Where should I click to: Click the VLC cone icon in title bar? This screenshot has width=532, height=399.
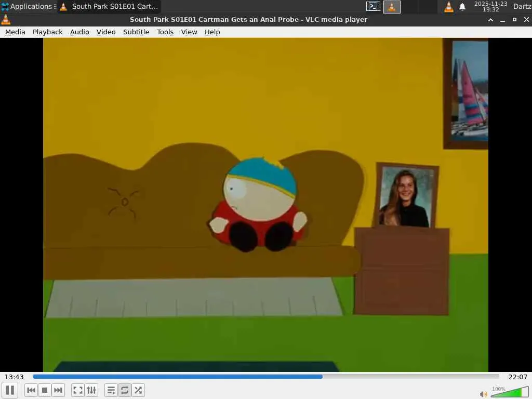6,20
